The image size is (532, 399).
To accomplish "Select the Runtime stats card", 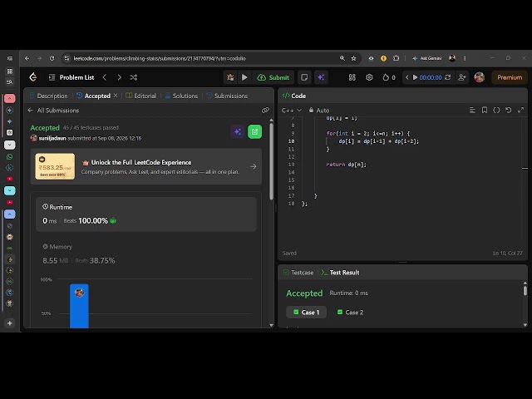I will [146, 214].
